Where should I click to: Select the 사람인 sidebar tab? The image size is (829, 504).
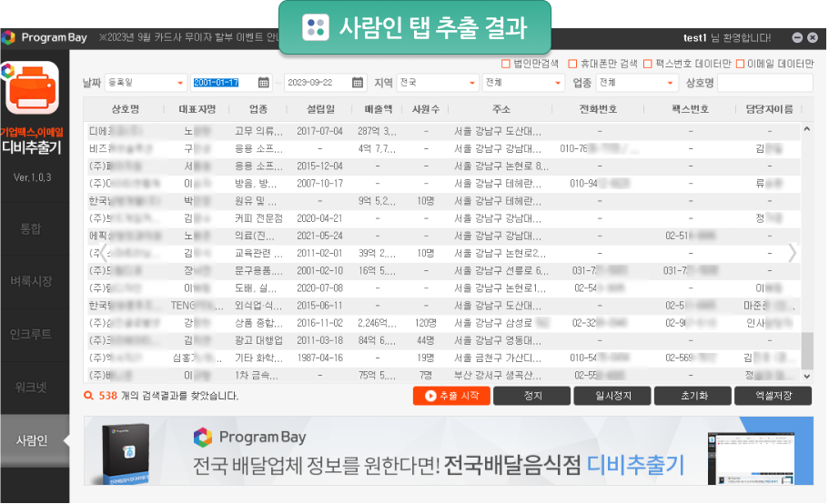[x=35, y=440]
